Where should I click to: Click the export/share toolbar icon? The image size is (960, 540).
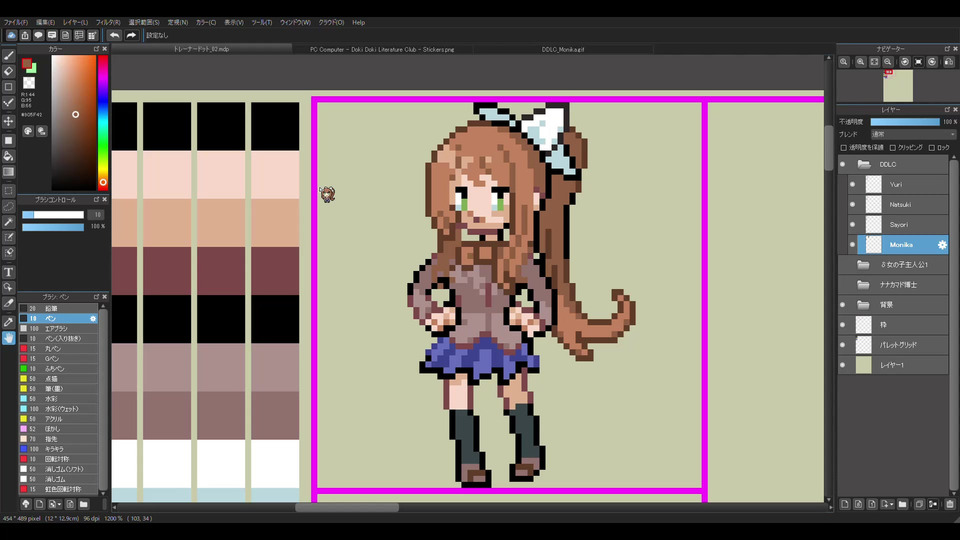point(24,36)
